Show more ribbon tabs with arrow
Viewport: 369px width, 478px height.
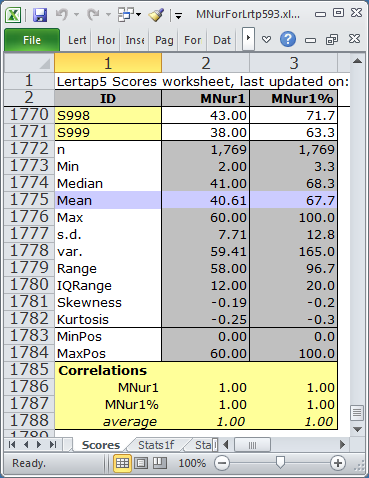point(248,38)
